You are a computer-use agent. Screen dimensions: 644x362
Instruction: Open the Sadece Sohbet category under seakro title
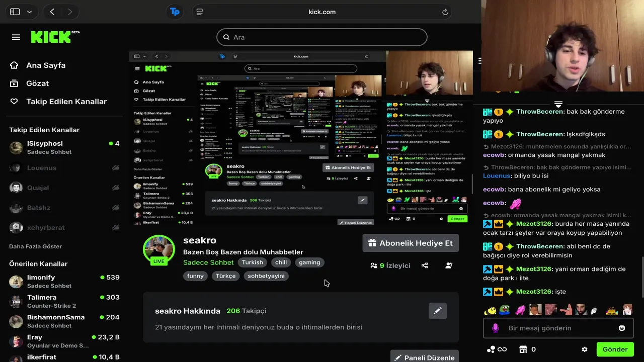click(208, 262)
